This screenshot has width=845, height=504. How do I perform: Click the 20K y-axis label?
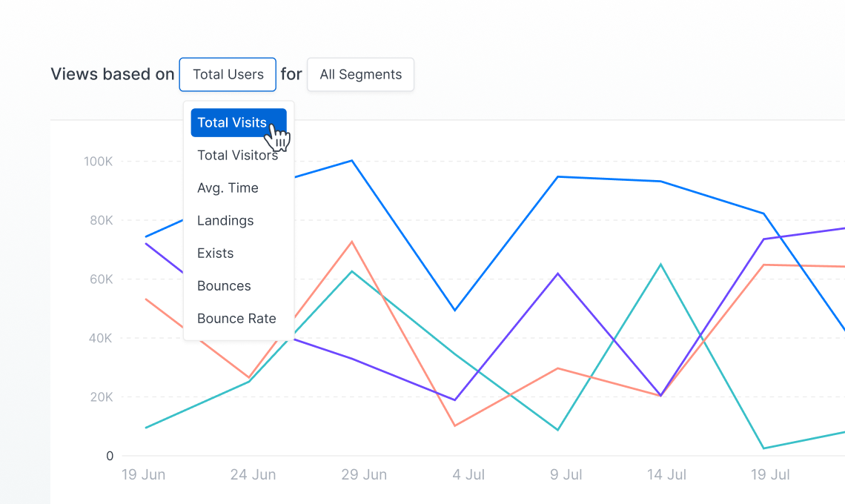102,397
